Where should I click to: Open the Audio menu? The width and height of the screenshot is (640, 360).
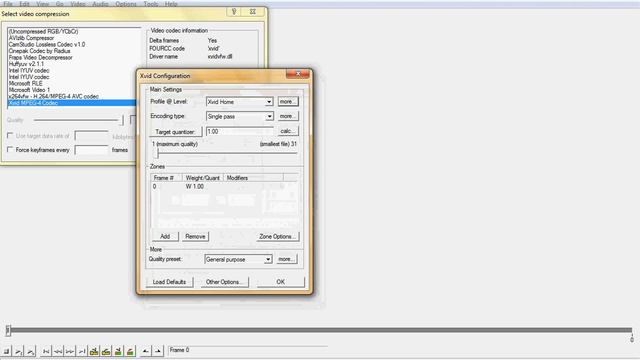[x=100, y=4]
